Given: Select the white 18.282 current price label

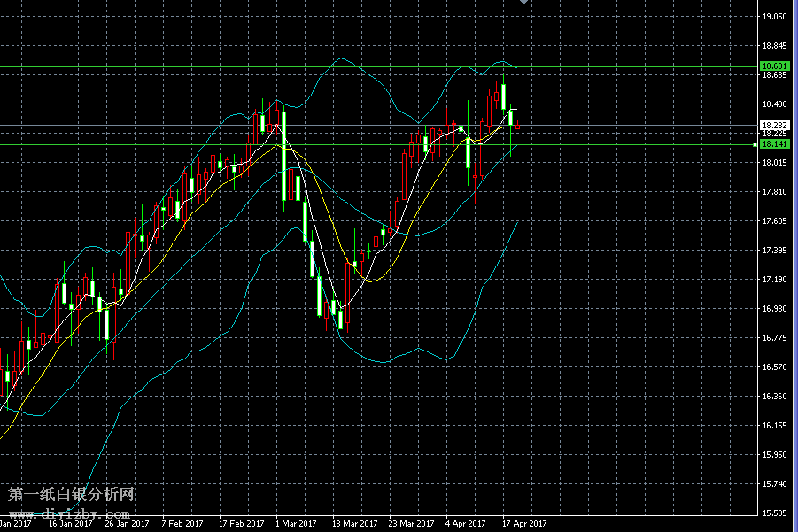Looking at the screenshot, I should coord(774,126).
